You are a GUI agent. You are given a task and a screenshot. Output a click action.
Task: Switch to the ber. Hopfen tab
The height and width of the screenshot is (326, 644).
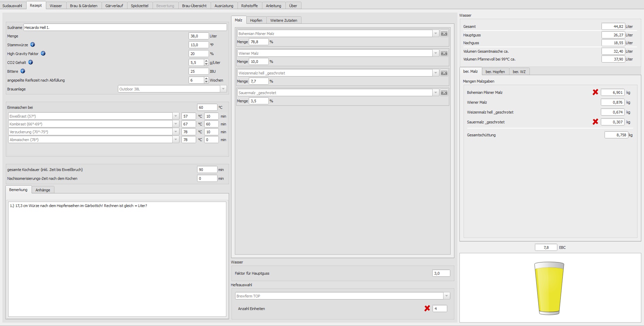[x=495, y=72]
